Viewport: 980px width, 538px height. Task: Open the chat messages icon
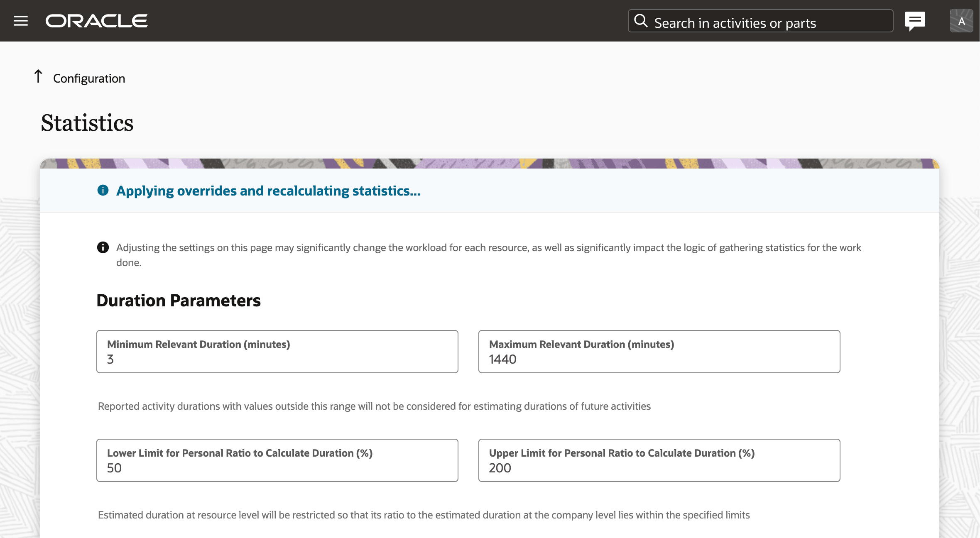(915, 21)
